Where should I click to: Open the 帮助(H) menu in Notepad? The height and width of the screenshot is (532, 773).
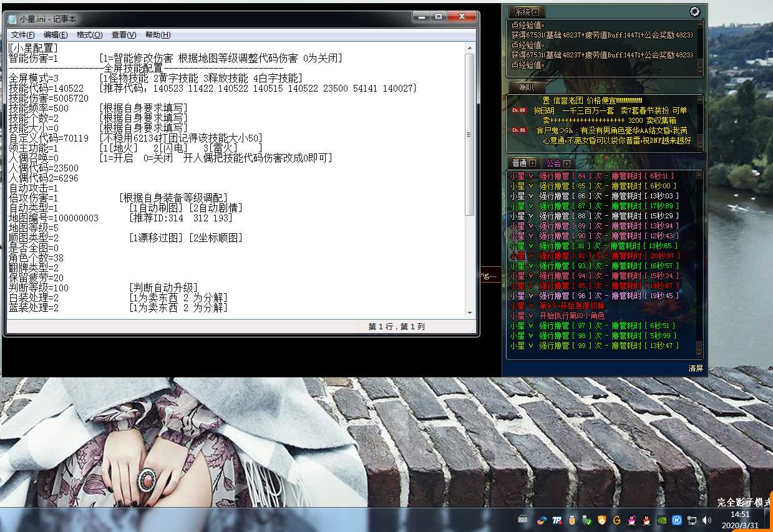click(157, 35)
